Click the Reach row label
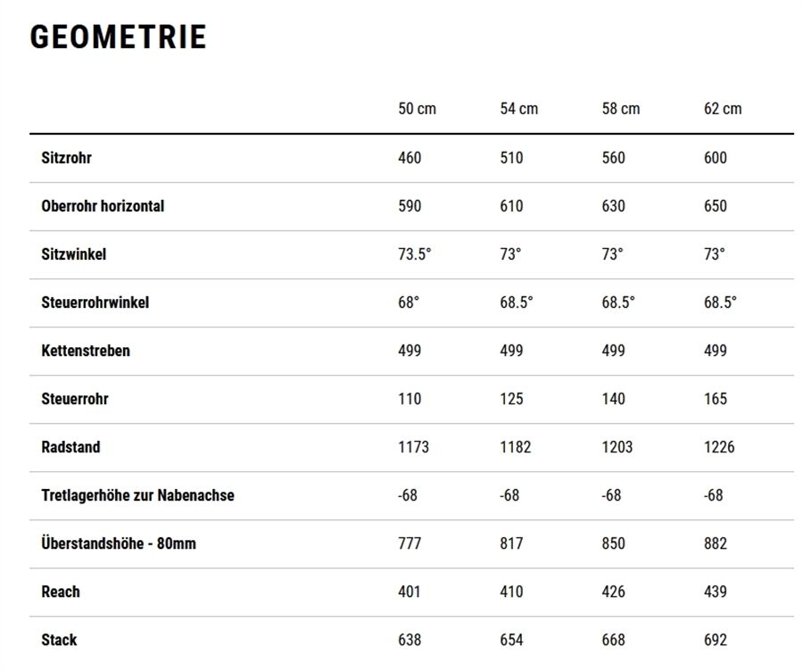Screen dimensions: 803x672 60,592
